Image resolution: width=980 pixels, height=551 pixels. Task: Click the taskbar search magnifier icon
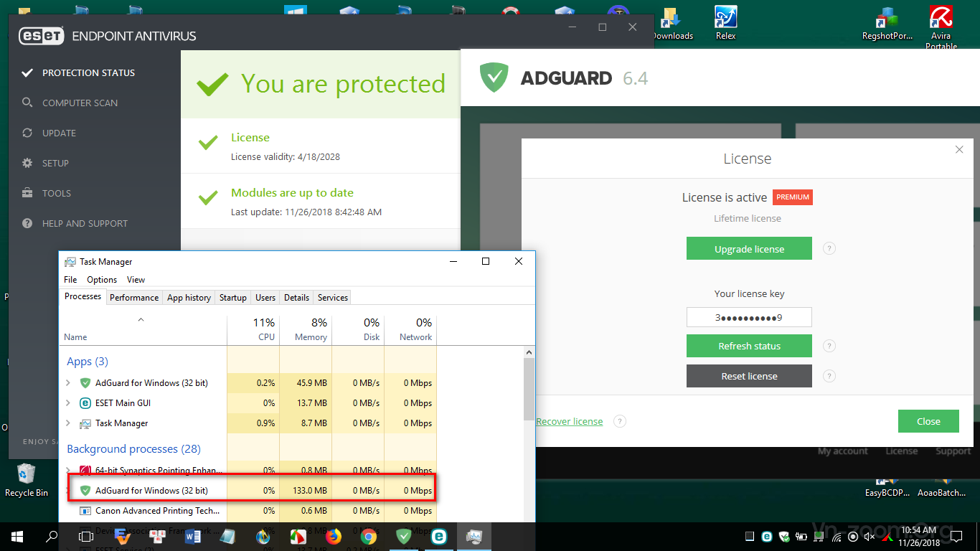(x=52, y=536)
